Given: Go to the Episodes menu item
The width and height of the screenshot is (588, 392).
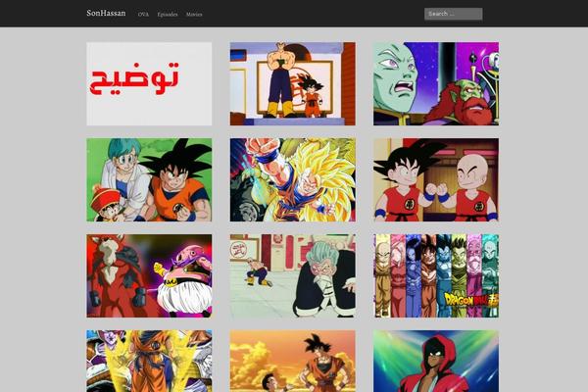Looking at the screenshot, I should [x=168, y=15].
